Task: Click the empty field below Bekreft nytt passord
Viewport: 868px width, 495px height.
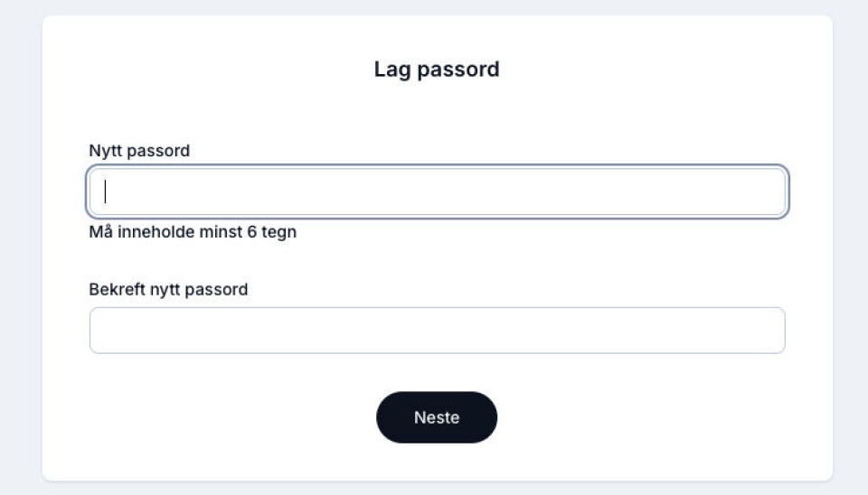Action: (437, 331)
